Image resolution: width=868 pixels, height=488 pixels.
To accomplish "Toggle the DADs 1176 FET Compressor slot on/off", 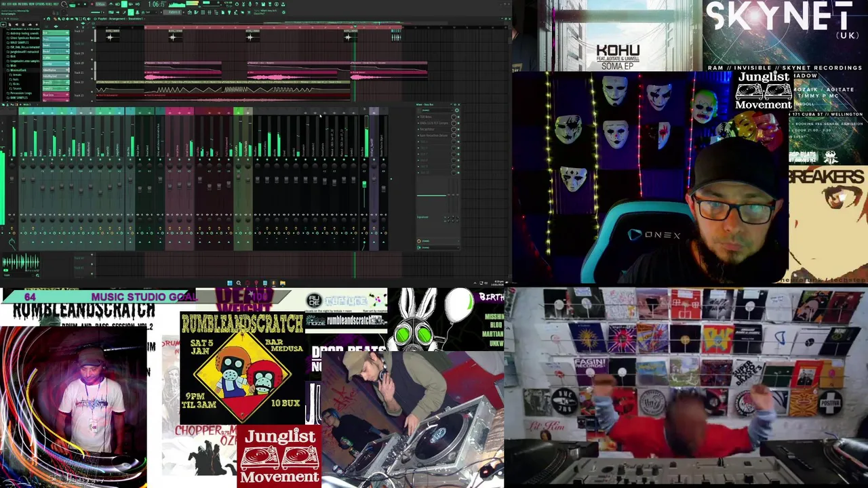I will pos(458,123).
